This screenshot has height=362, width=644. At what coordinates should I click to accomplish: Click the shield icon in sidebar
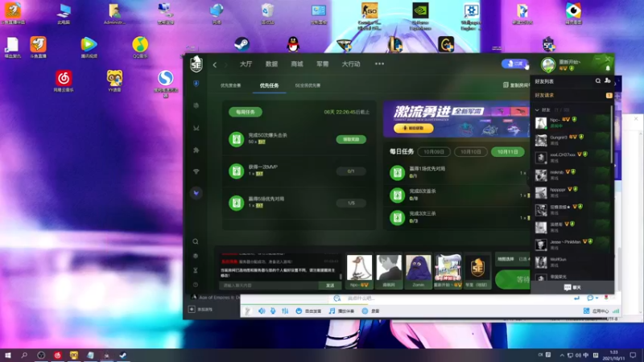click(x=196, y=84)
